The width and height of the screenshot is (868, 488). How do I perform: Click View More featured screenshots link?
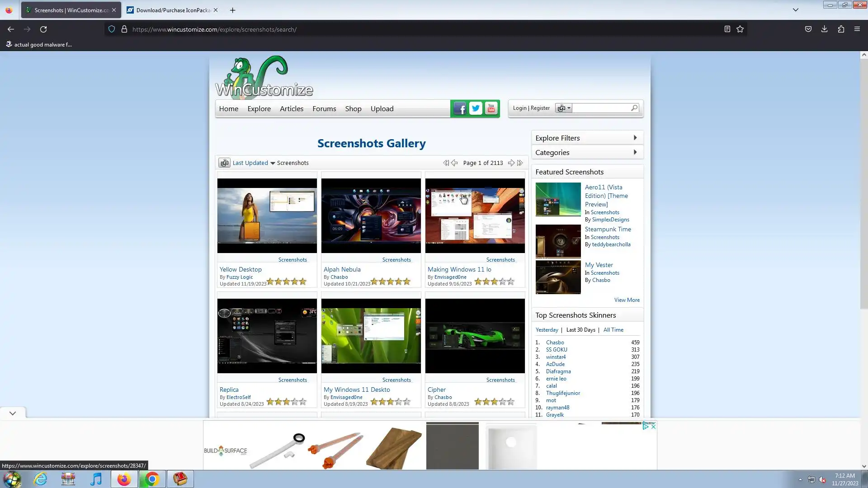point(627,300)
